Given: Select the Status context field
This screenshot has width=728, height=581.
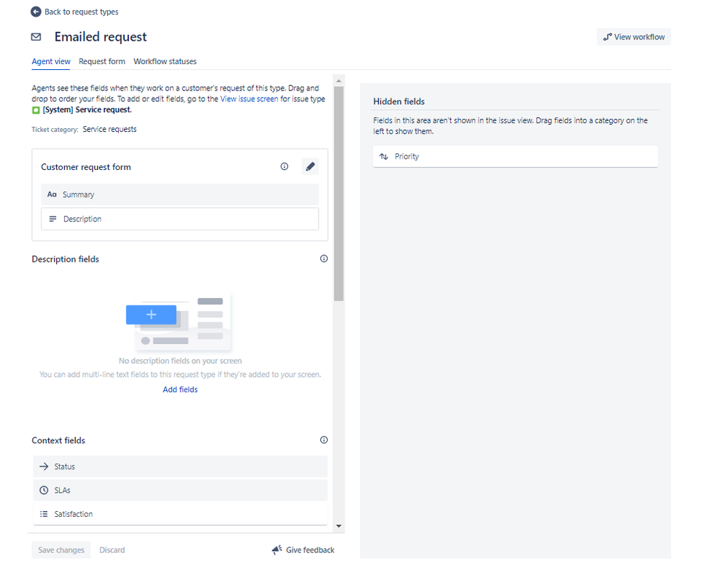Looking at the screenshot, I should [180, 467].
